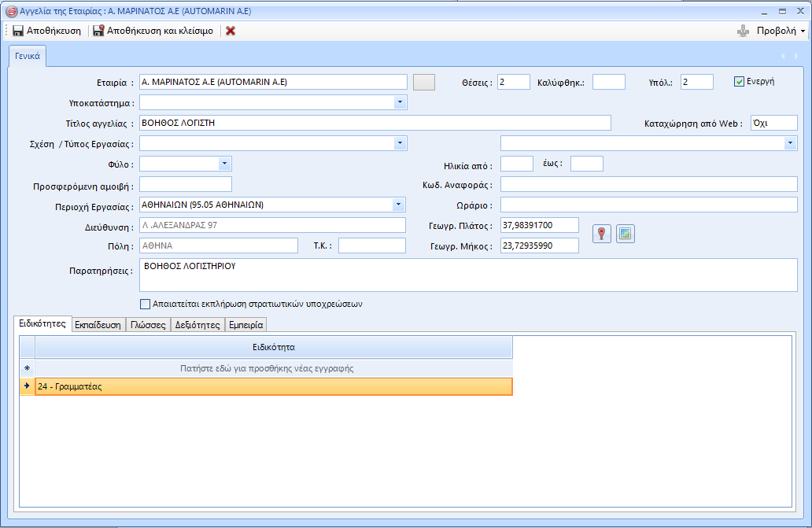Open the Φύλο dropdown list

coord(224,164)
